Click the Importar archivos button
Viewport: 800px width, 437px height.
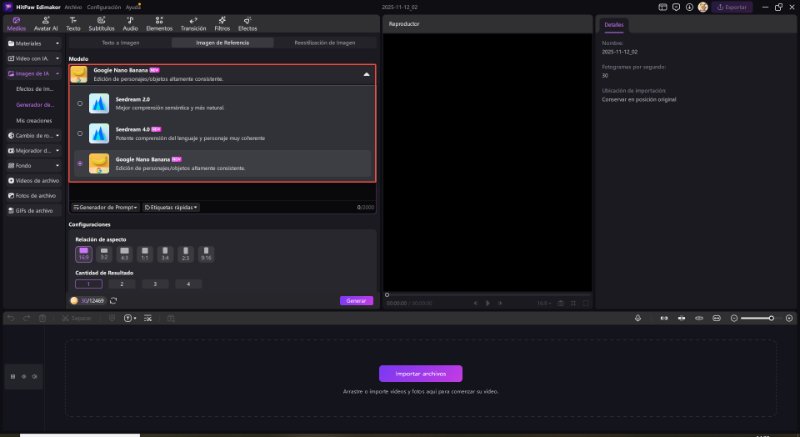point(420,374)
